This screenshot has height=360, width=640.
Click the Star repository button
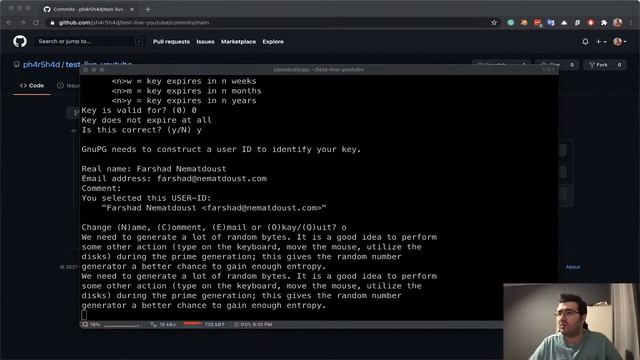(557, 64)
